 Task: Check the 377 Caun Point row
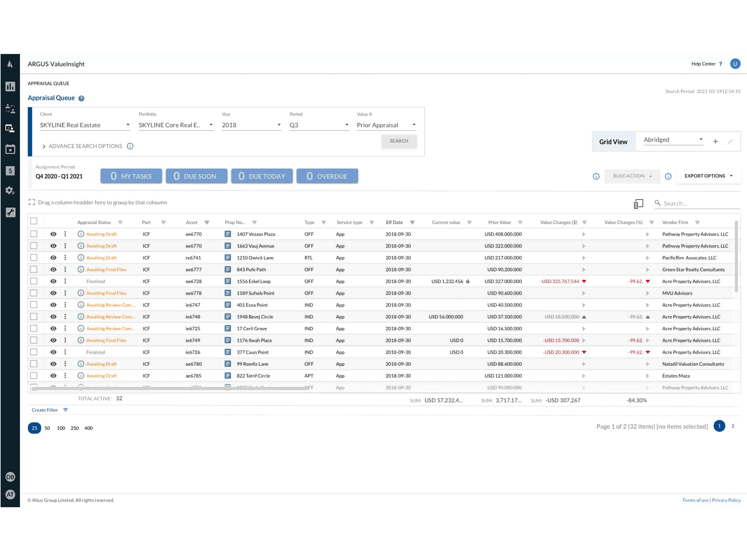(x=34, y=352)
